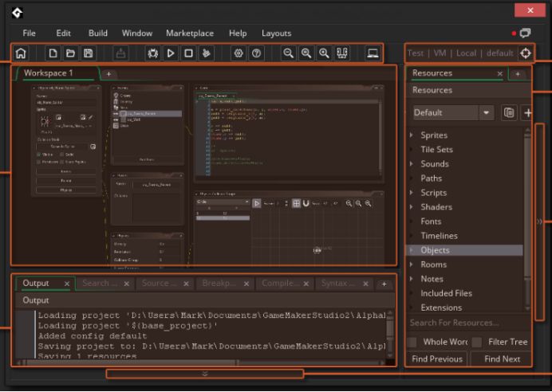The width and height of the screenshot is (552, 392).
Task: Create a new project with toolbar icon
Action: point(53,53)
